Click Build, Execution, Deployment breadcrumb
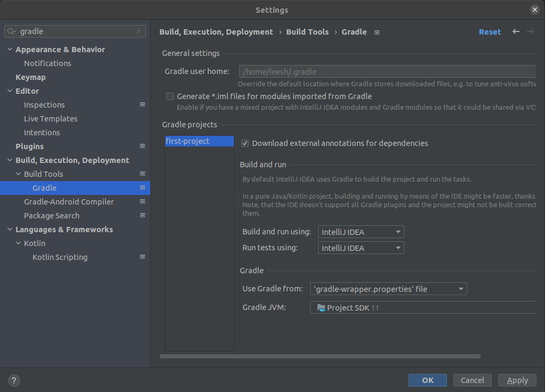Viewport: 545px width, 392px height. click(216, 32)
